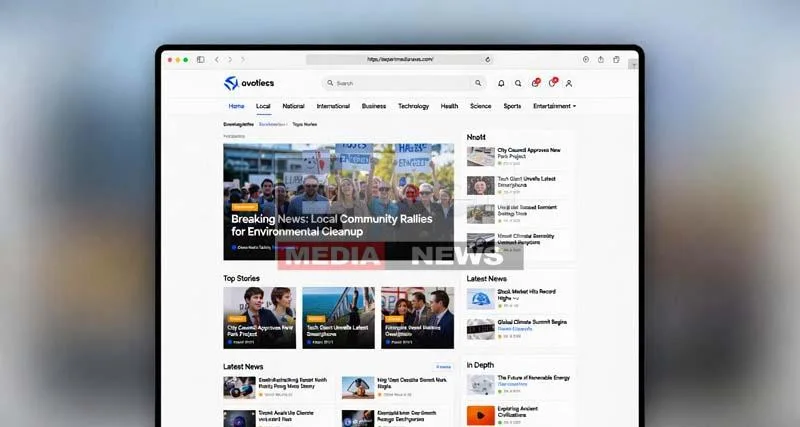Expand the Entertainment dropdown menu
800x427 pixels.
(555, 106)
